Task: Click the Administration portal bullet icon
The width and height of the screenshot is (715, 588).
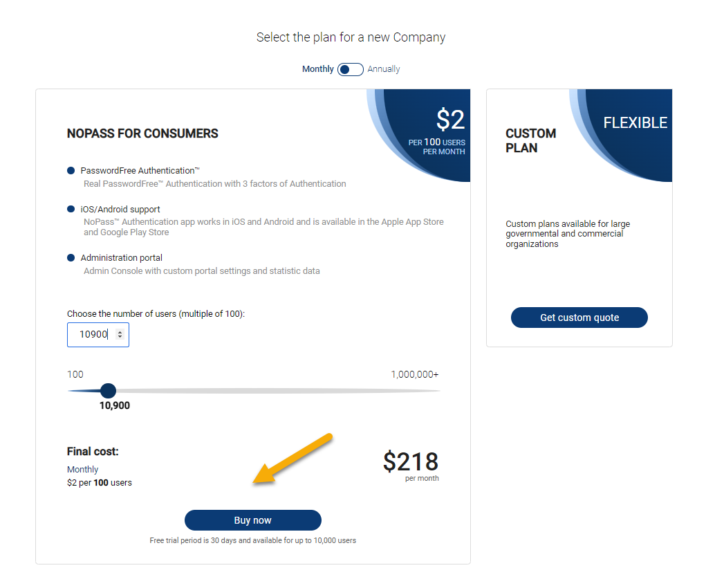Action: click(x=71, y=258)
